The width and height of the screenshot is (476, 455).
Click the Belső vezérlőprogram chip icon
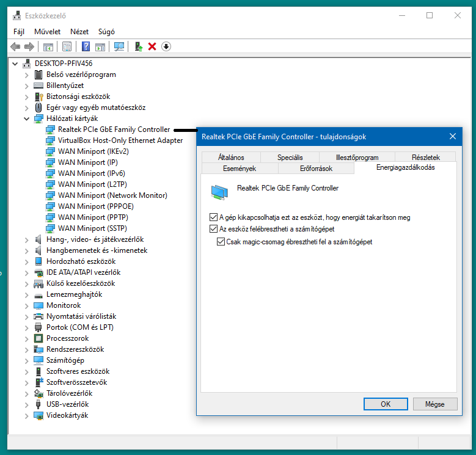tap(38, 75)
